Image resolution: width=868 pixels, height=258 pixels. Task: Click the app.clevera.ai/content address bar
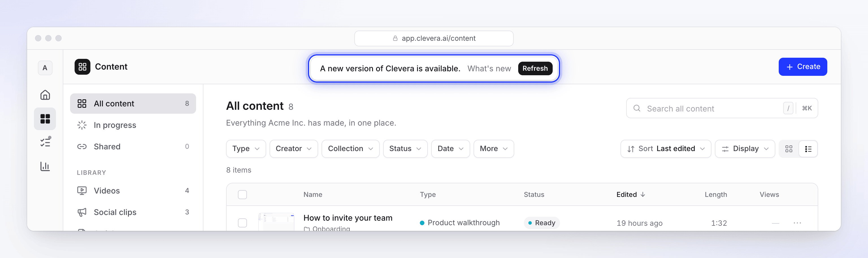(434, 38)
